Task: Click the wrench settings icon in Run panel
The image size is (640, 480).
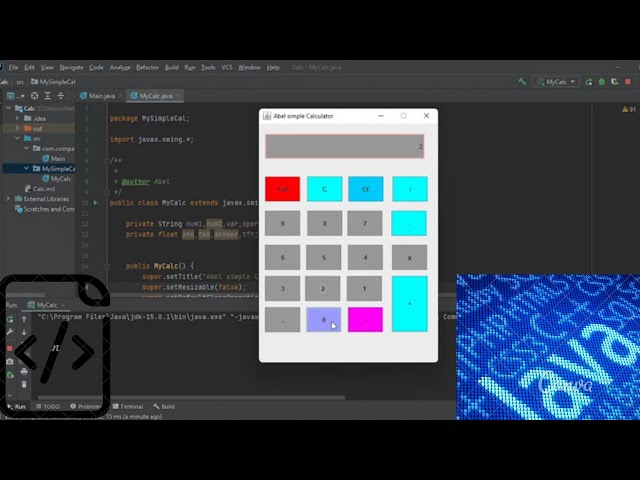Action: [x=10, y=332]
